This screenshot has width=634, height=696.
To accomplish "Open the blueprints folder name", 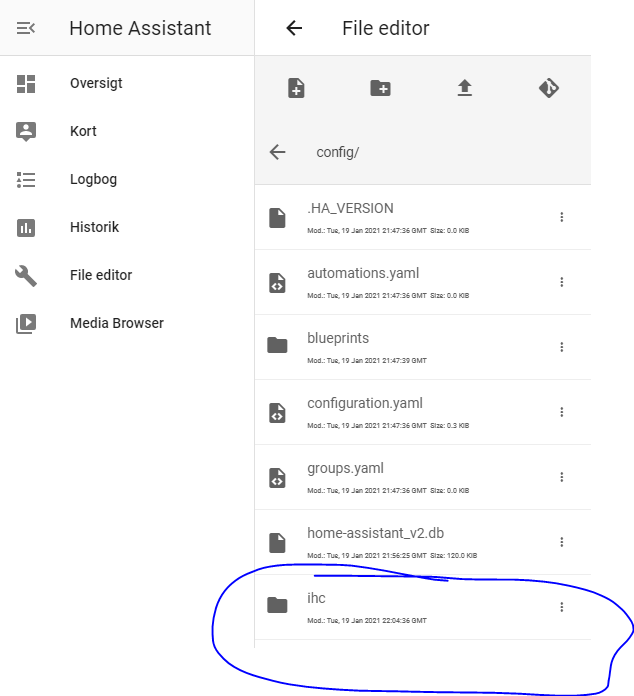I will pos(338,338).
